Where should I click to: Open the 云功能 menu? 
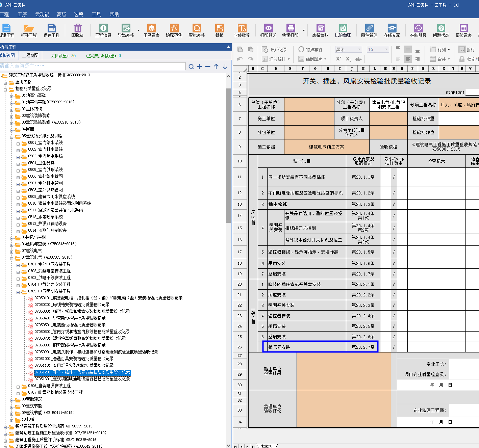pyautogui.click(x=42, y=14)
